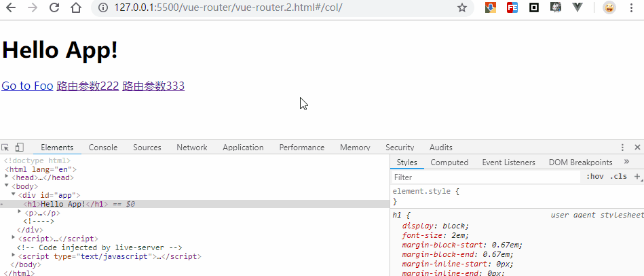Expand the p element node
644x276 pixels.
[20, 212]
